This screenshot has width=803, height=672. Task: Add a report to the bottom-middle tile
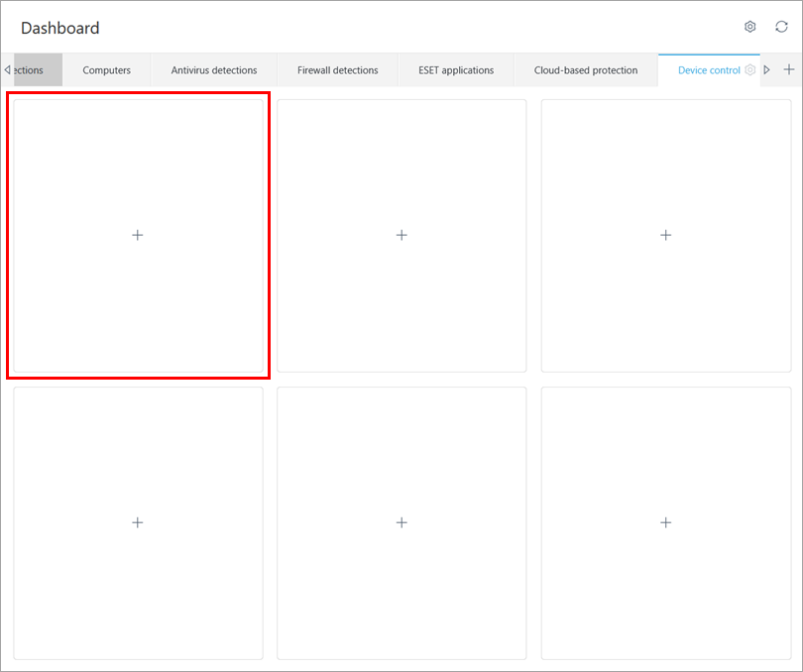pos(401,522)
